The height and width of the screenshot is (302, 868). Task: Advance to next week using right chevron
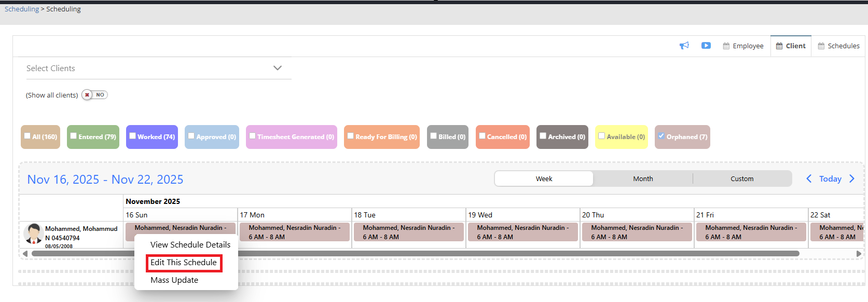pos(851,179)
